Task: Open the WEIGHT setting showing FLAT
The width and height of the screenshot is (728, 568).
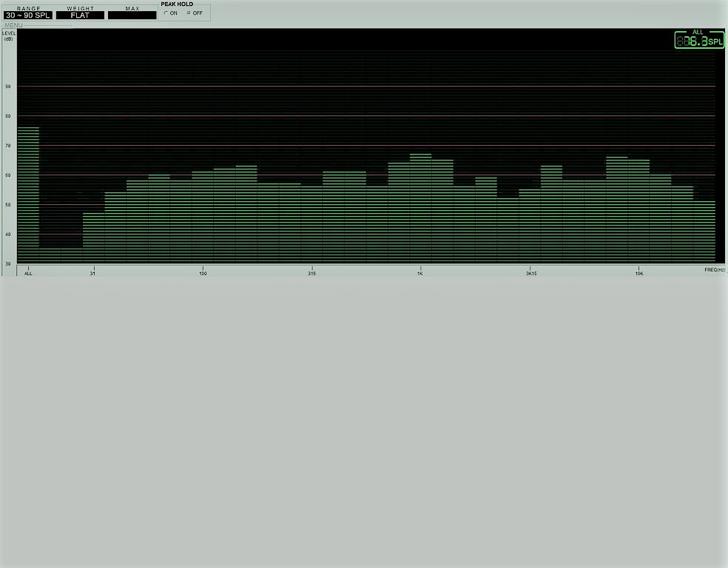Action: pos(80,15)
